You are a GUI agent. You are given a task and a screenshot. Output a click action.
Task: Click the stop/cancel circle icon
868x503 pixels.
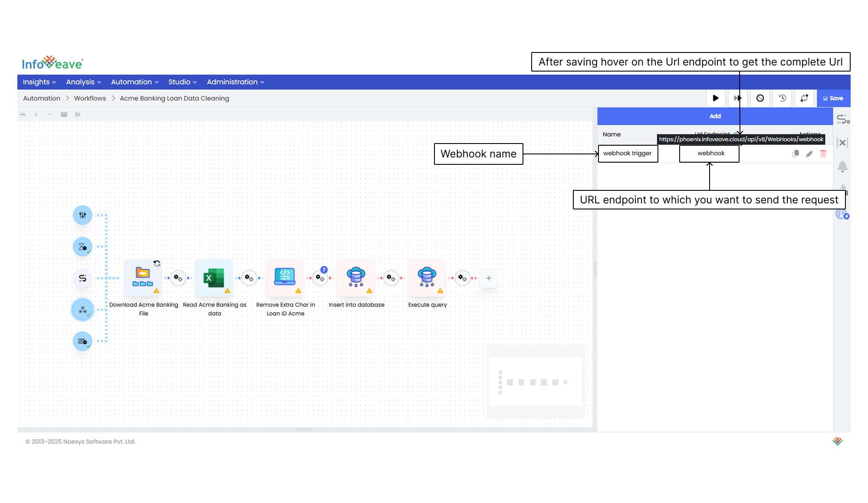click(x=760, y=98)
